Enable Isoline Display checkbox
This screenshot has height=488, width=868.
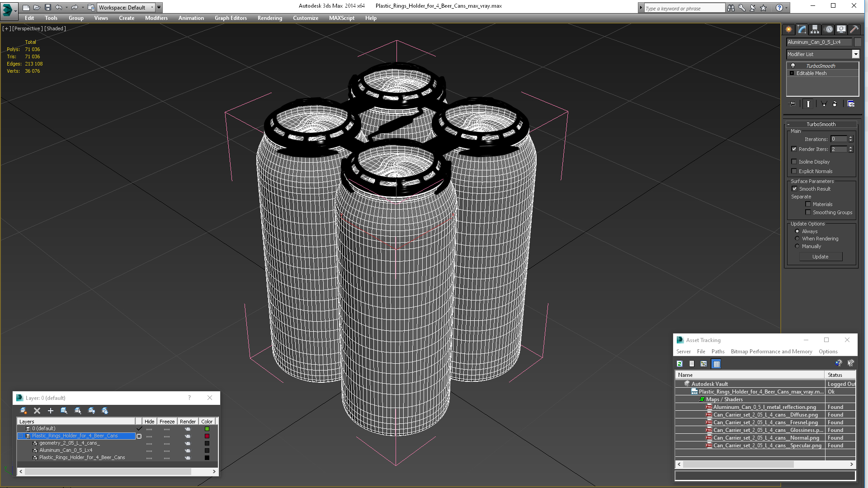(x=794, y=161)
